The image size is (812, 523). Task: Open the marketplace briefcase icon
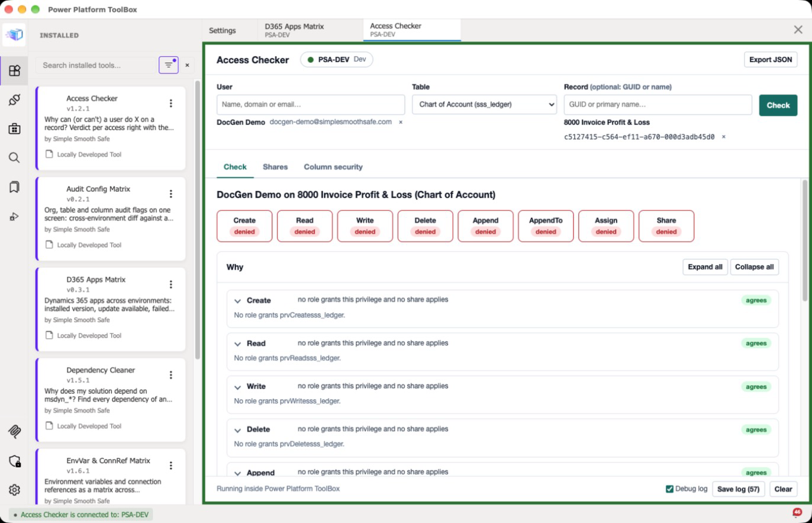pyautogui.click(x=14, y=129)
